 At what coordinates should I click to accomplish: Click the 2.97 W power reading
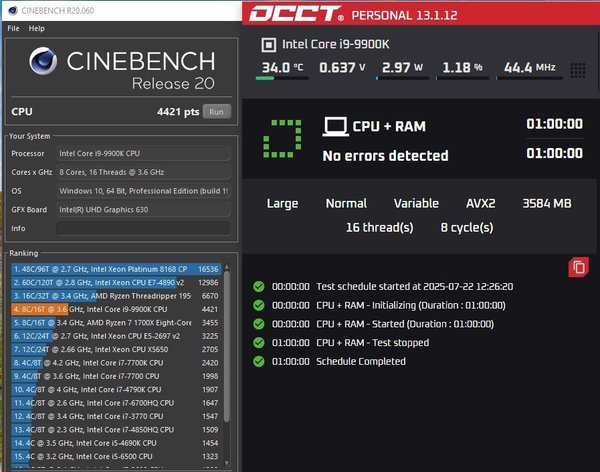[x=402, y=68]
